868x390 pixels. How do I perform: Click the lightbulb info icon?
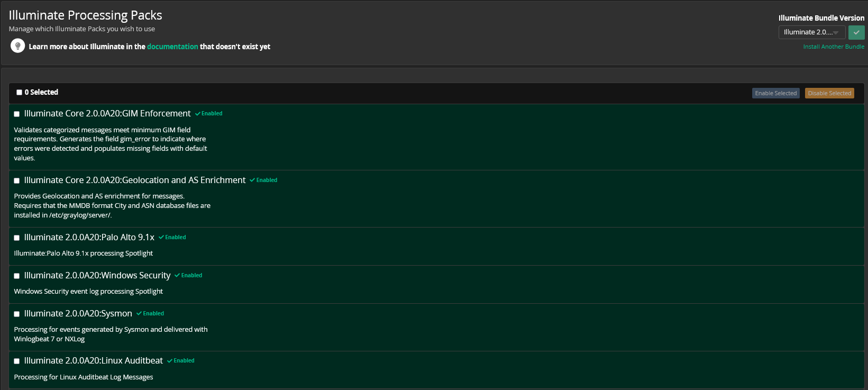pos(17,46)
